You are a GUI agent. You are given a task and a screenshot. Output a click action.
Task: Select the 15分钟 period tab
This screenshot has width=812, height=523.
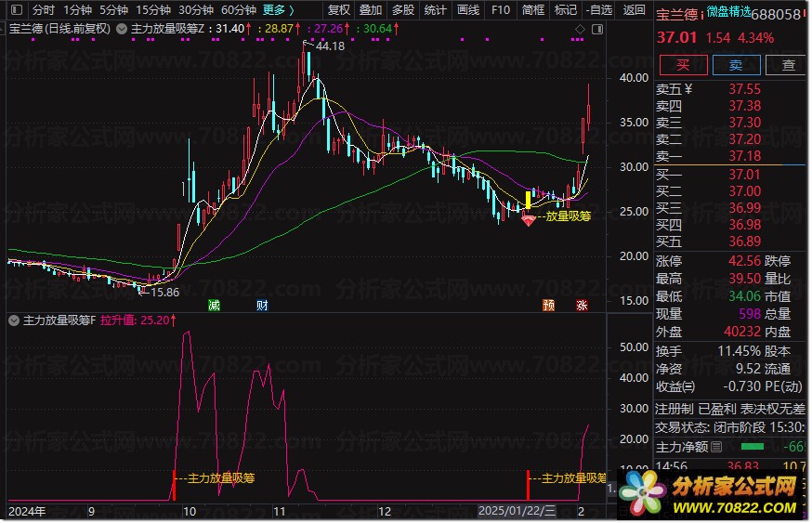coord(153,10)
